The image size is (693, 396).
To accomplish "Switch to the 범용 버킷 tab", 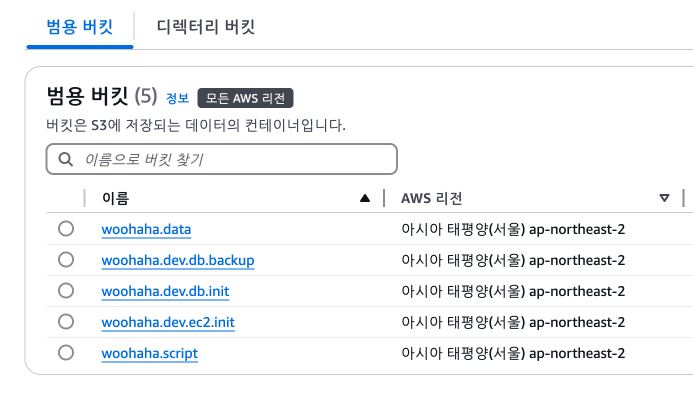I will [x=80, y=27].
